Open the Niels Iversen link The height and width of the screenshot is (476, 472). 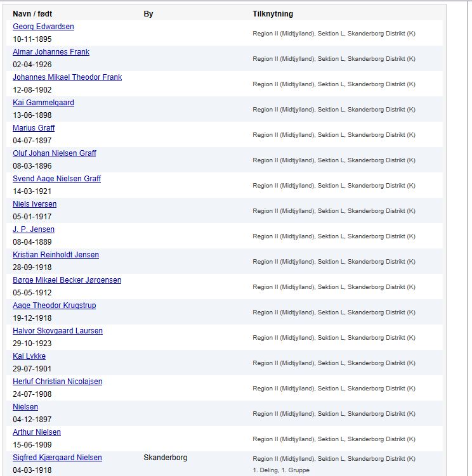tap(35, 204)
